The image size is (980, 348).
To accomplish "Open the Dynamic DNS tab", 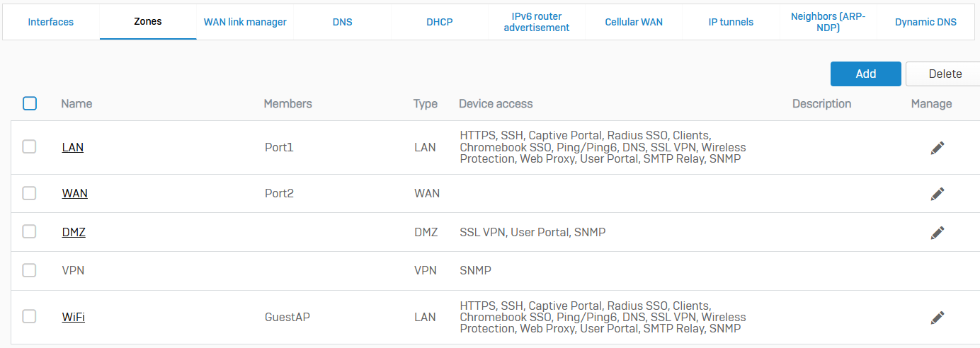I will tap(925, 22).
